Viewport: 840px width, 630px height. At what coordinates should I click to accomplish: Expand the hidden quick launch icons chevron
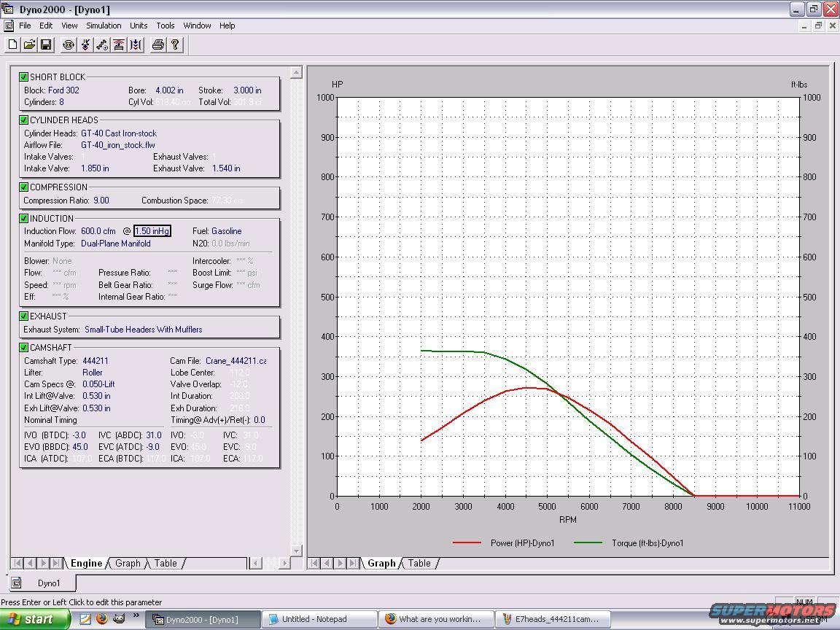[x=135, y=617]
